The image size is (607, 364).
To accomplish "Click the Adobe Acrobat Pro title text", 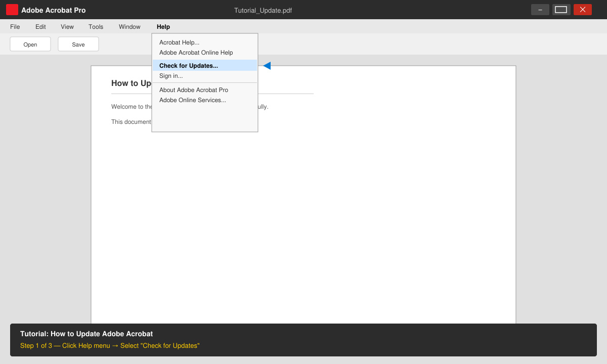I will tap(54, 10).
